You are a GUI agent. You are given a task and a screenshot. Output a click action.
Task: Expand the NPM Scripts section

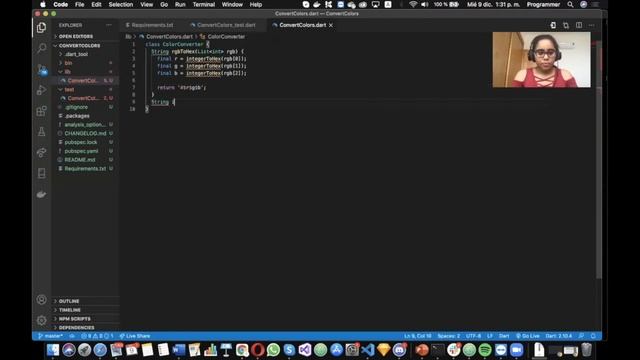pyautogui.click(x=75, y=319)
